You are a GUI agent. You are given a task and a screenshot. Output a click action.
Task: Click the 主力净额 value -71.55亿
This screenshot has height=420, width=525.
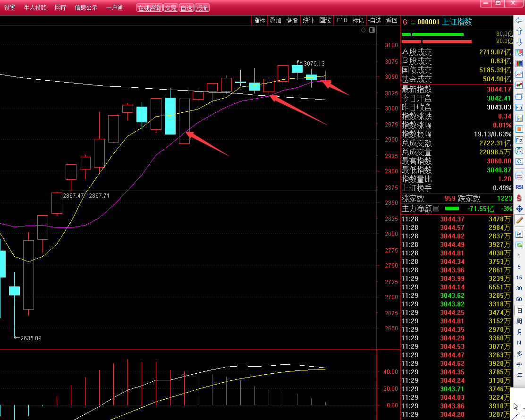481,209
